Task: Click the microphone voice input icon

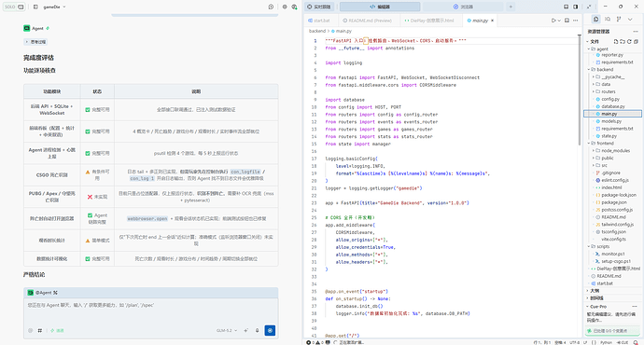Action: (x=258, y=331)
